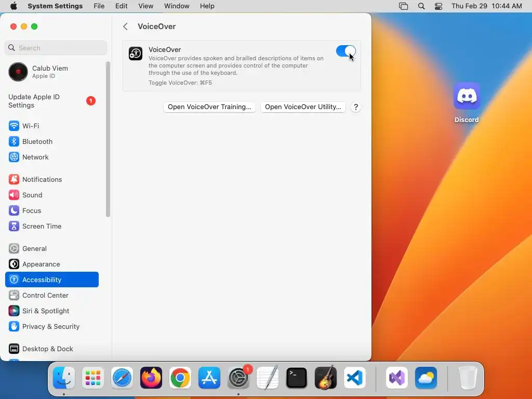Open Trash from the Dock

click(468, 378)
